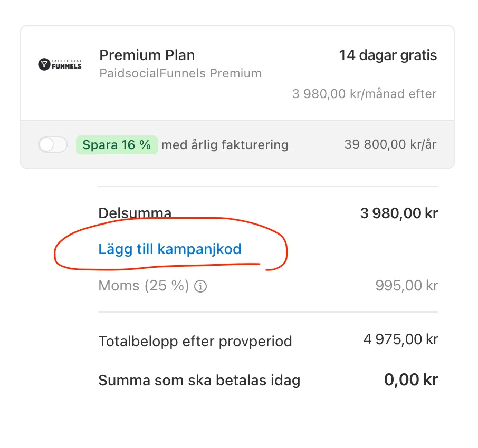Image resolution: width=478 pixels, height=448 pixels.
Task: Click the PaidsocialFunnels Premium subtitle
Action: [x=180, y=73]
